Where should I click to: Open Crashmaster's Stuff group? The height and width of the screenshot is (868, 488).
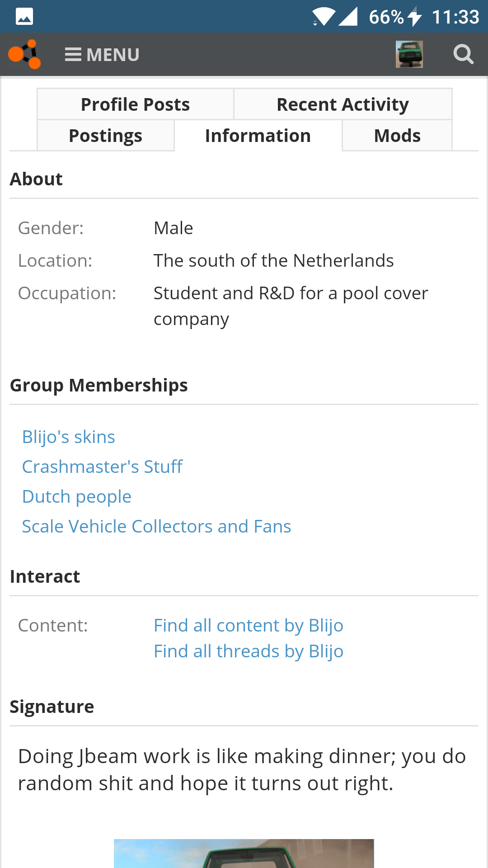[103, 467]
